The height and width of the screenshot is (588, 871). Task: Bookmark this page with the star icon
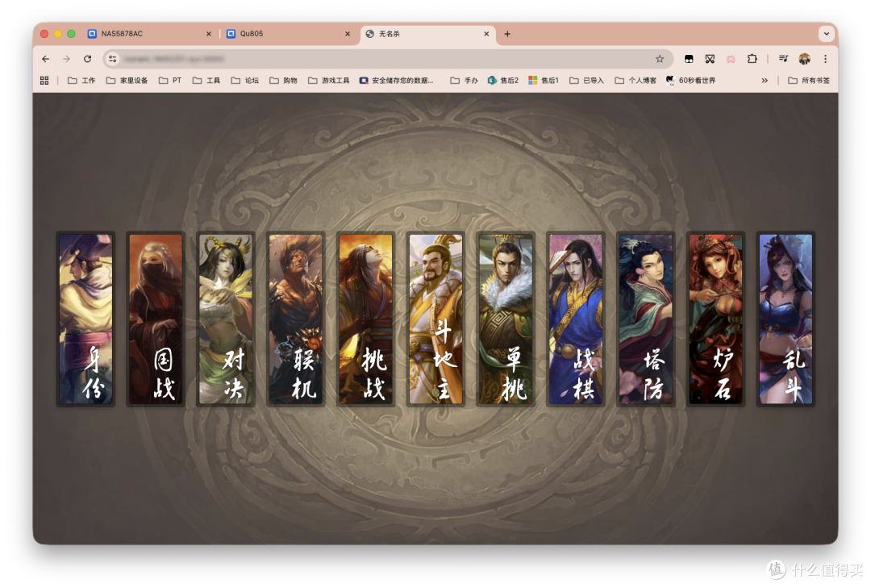pos(660,59)
